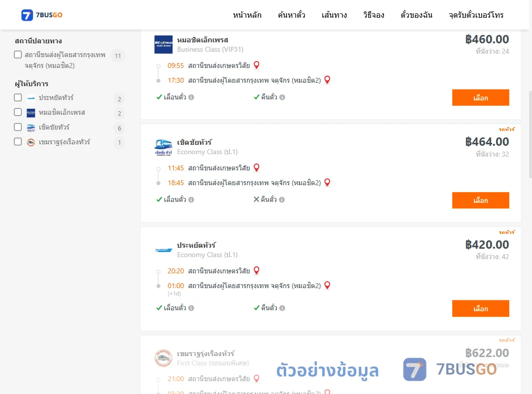Click the page vertical scrollbar

point(531,134)
